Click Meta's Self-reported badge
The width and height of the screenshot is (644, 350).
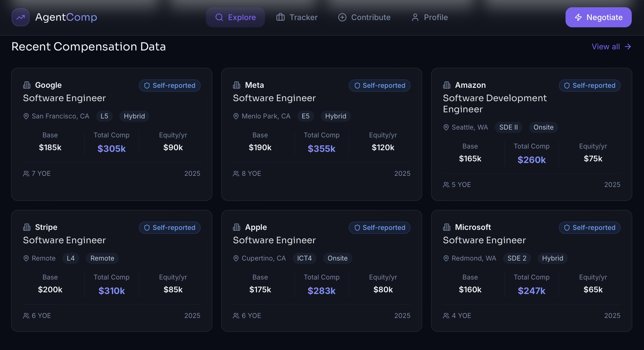380,86
